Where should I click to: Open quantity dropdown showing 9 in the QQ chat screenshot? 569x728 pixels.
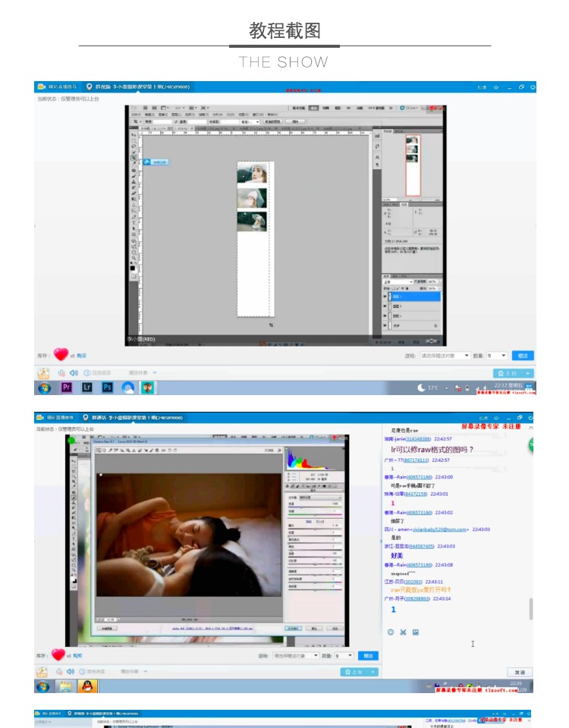[344, 655]
